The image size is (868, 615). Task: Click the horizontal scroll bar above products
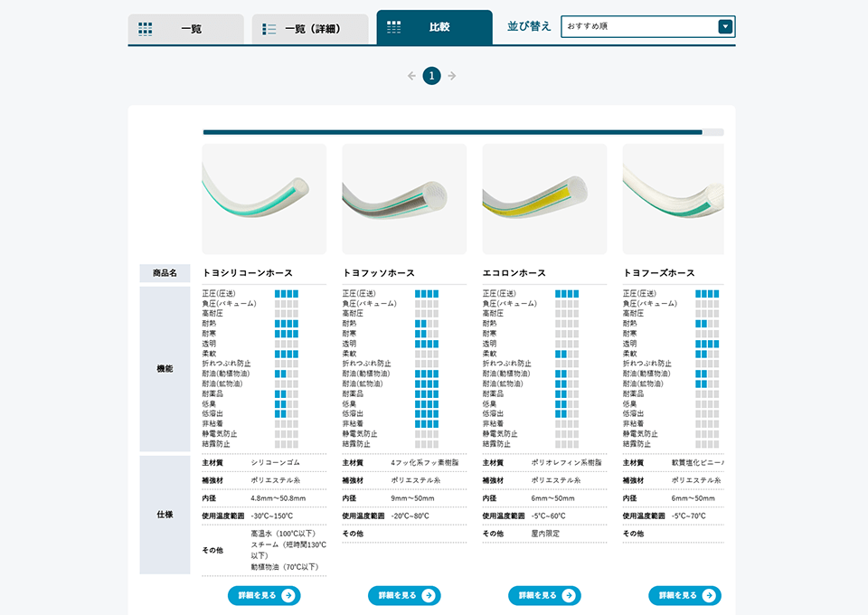coord(463,132)
